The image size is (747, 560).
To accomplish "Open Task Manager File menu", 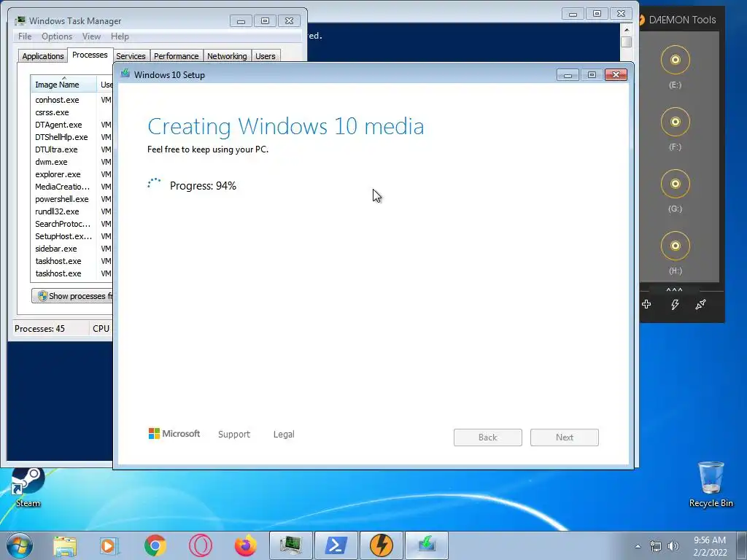I will coord(25,36).
